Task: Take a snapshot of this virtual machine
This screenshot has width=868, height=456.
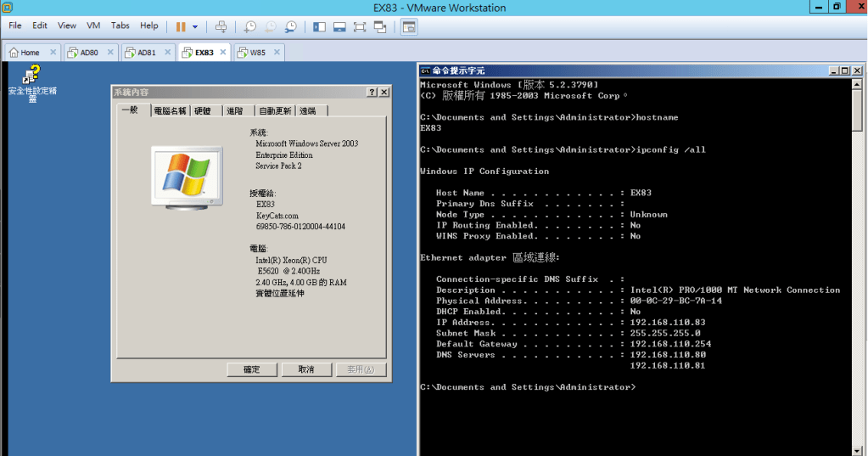Action: (x=250, y=26)
